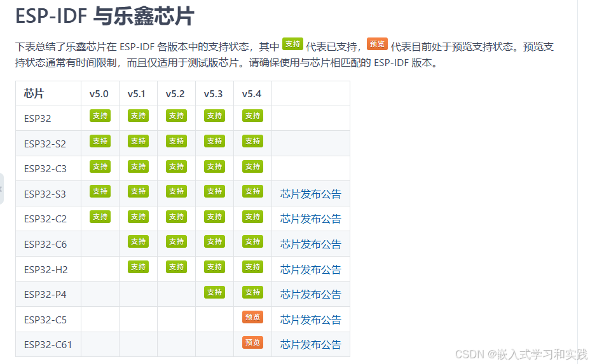The width and height of the screenshot is (590, 364).
Task: Click the ESP32-C3 row label
Action: coord(45,169)
